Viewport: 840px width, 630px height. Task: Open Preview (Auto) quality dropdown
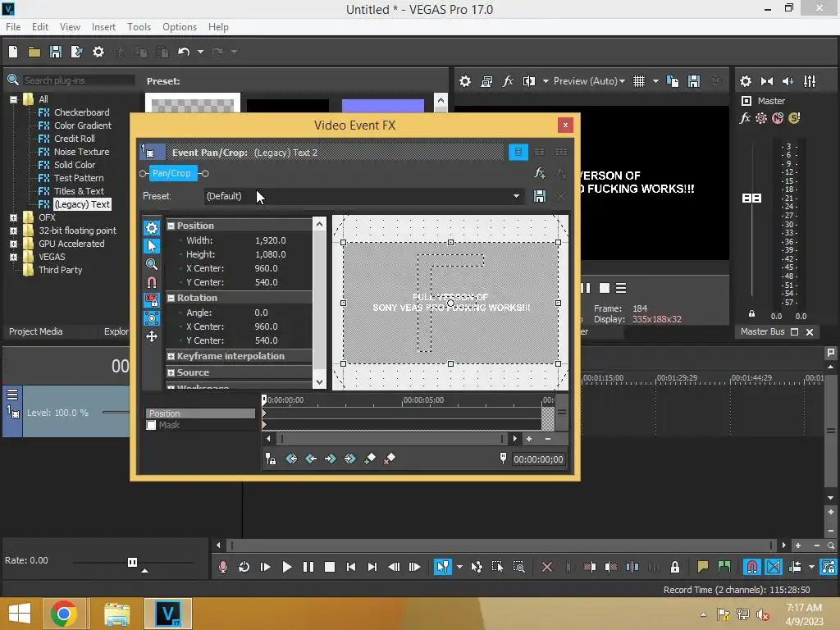tap(589, 81)
